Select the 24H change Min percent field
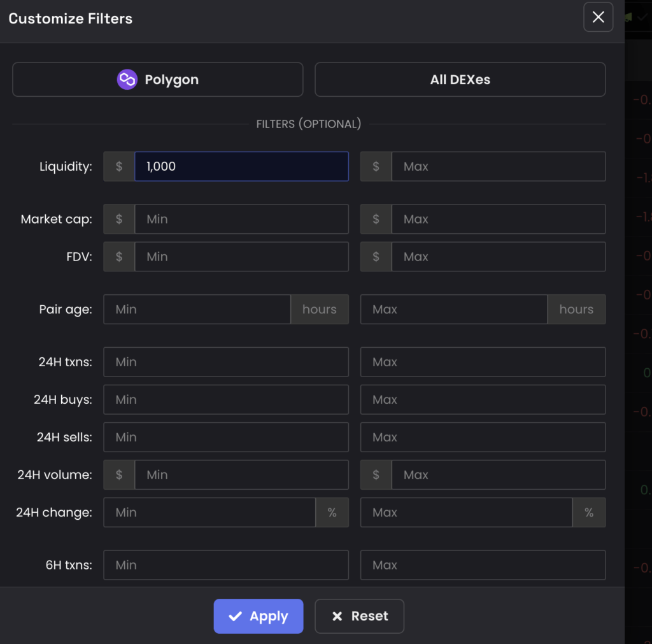Image resolution: width=652 pixels, height=644 pixels. (209, 512)
